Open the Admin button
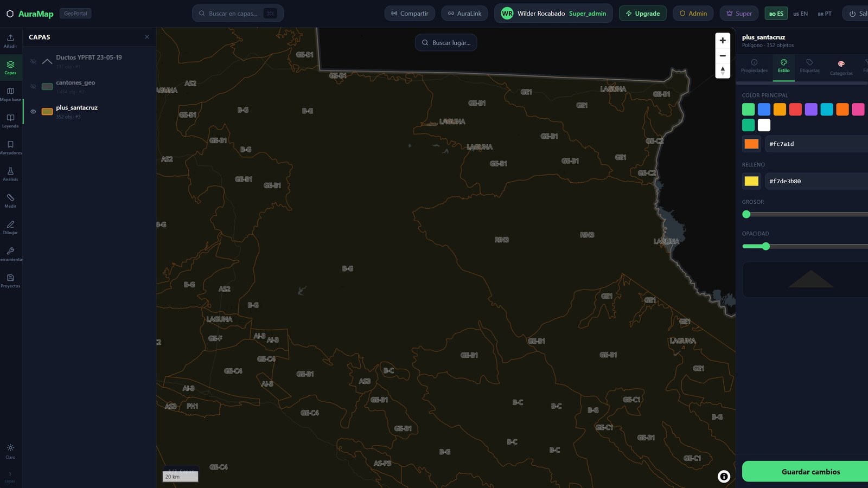The width and height of the screenshot is (868, 488). 693,14
